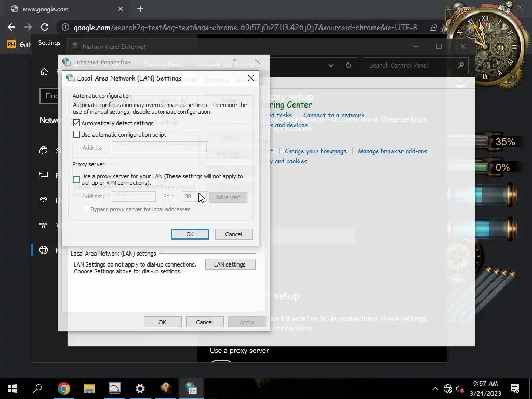Select the Proxy globe icon in Settings sidebar
The image size is (532, 399).
[x=44, y=250]
